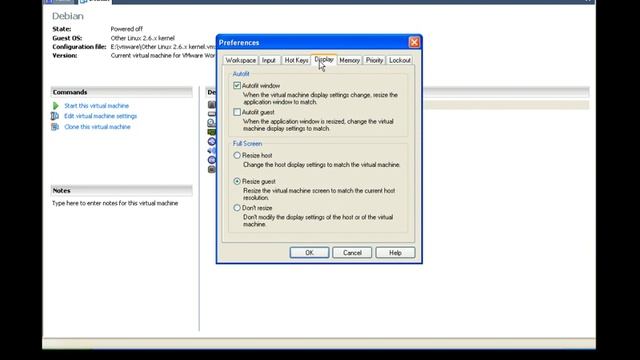Click the Start this virtual machine link

[x=96, y=106]
